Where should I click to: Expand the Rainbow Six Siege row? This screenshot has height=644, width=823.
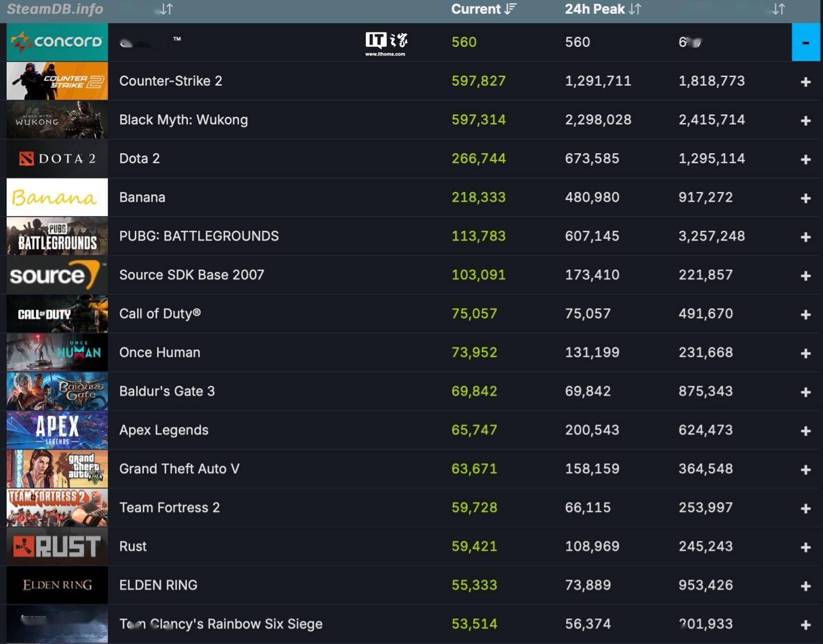point(806,625)
